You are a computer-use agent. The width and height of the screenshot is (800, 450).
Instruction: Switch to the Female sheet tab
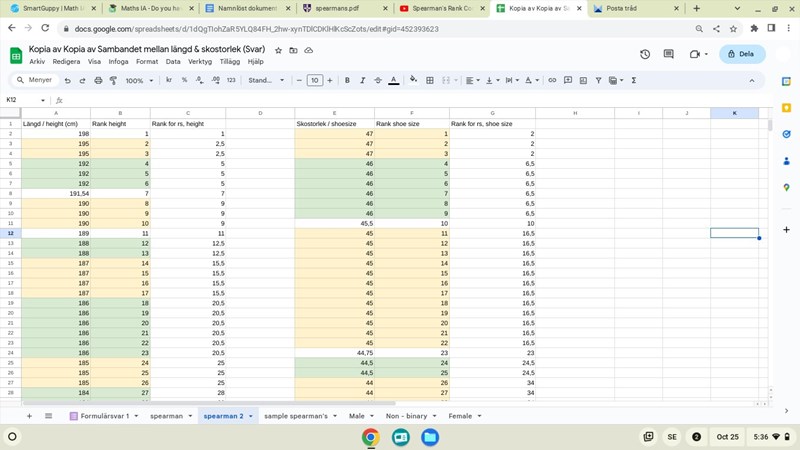[x=460, y=416]
